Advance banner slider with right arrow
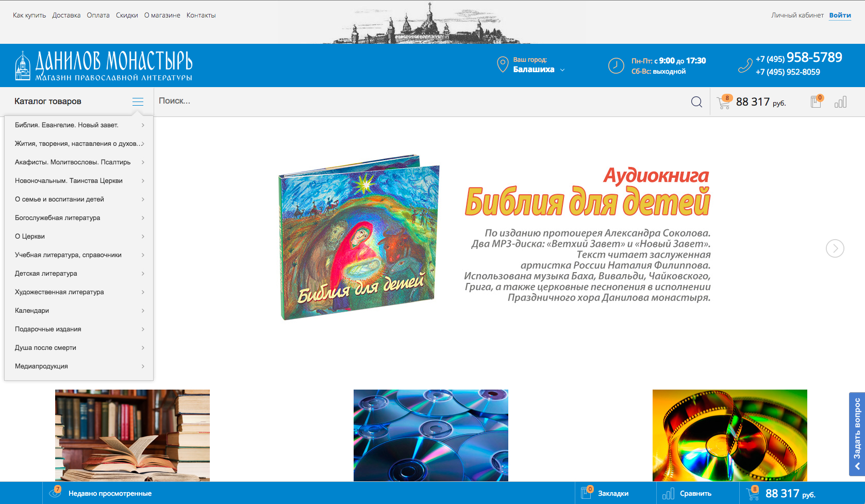Viewport: 865px width, 504px height. coord(835,248)
